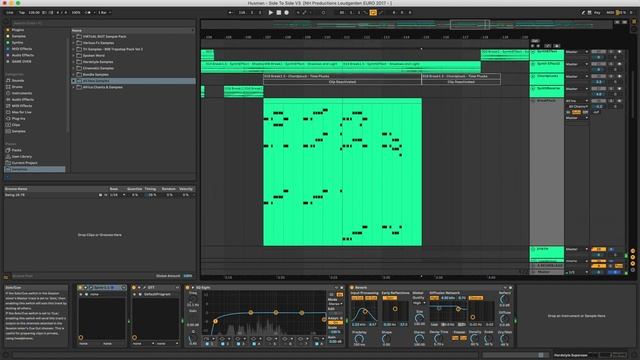Click the arrangement overview zoom box
This screenshot has height=360, width=640.
point(469,24)
